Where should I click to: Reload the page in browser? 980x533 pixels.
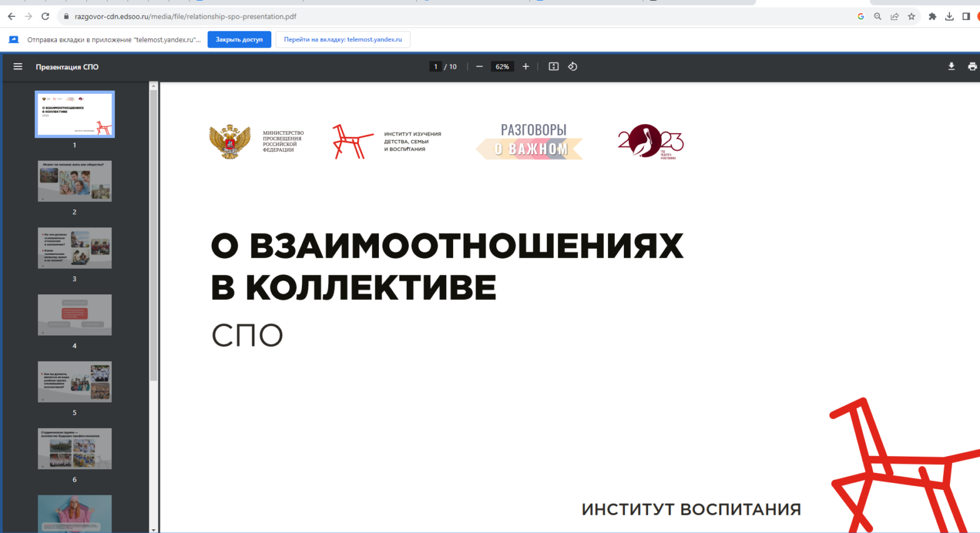[45, 17]
